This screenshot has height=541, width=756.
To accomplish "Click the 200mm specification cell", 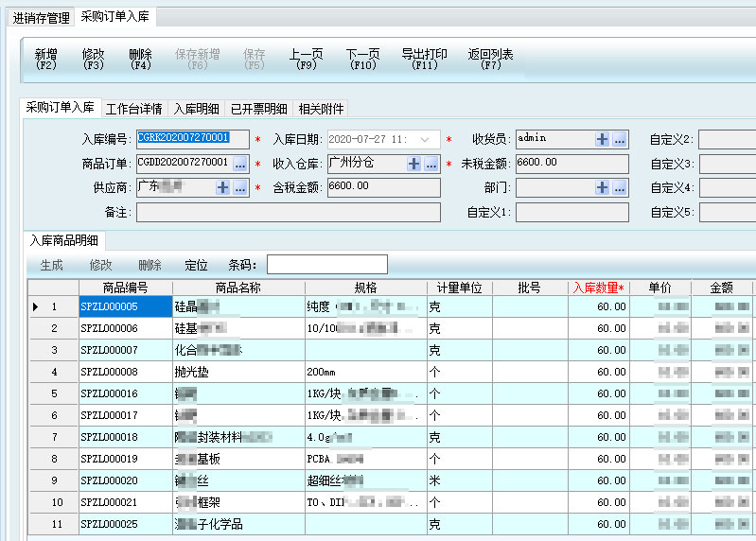I will click(x=365, y=372).
